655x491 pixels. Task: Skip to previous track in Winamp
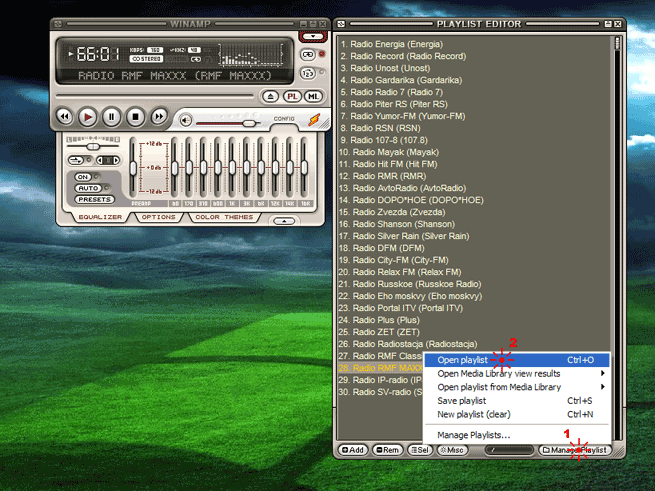click(x=64, y=117)
